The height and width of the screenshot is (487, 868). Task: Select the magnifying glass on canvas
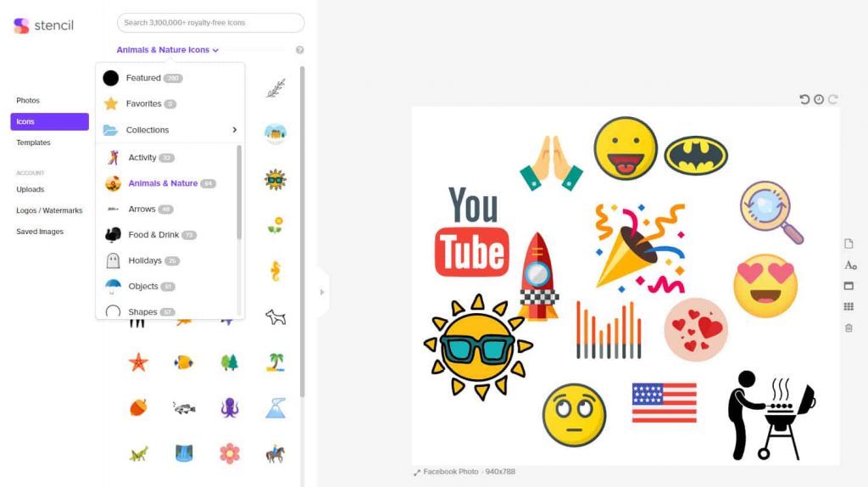coord(771,212)
